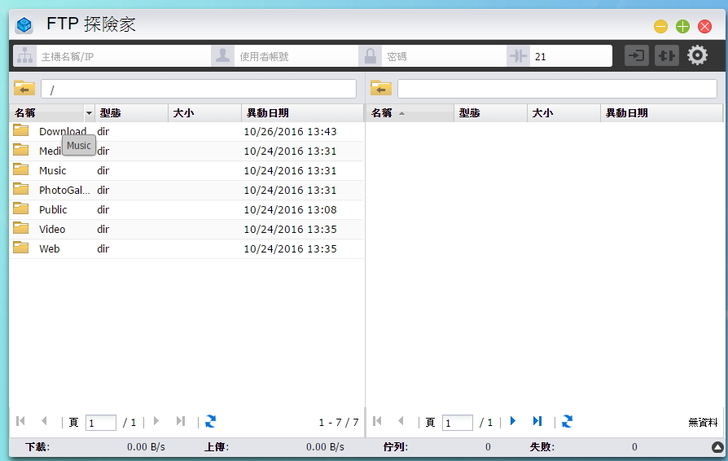Go up a folder in the left pane
This screenshot has height=461, width=728.
pos(24,89)
